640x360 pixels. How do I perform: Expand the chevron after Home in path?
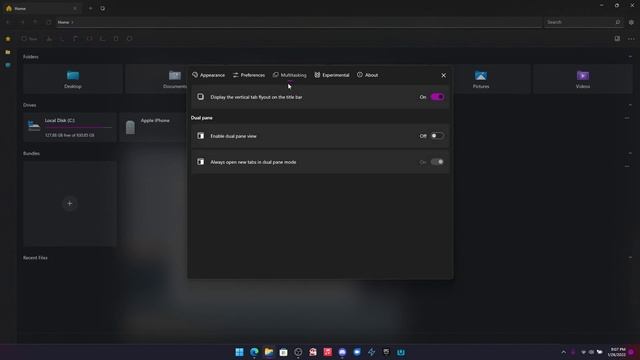pos(73,22)
